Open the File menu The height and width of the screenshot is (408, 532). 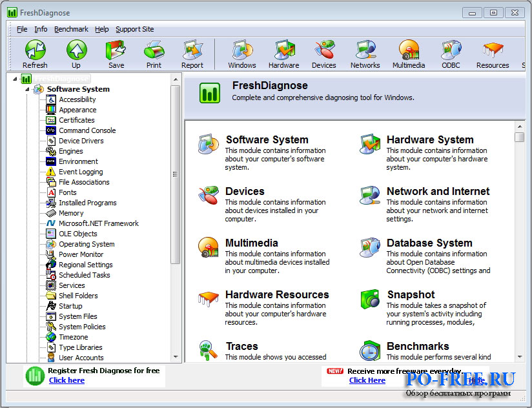22,30
